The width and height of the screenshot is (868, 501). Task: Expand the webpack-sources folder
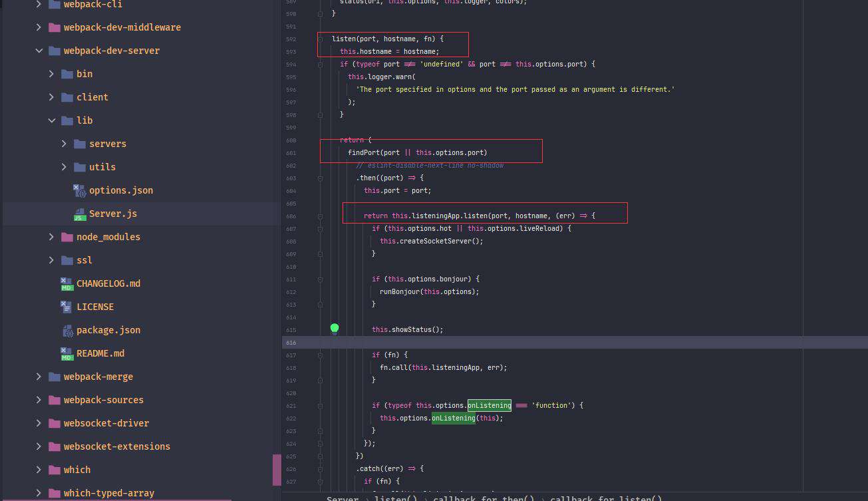tap(39, 400)
